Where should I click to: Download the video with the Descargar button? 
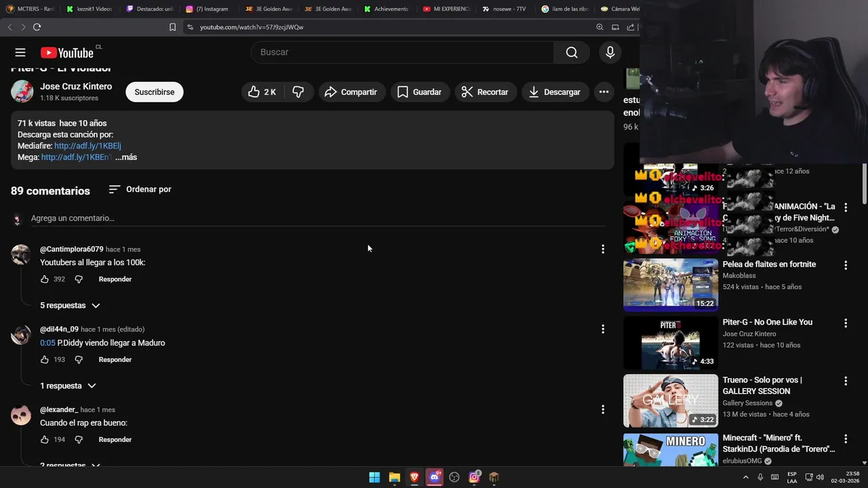(555, 92)
